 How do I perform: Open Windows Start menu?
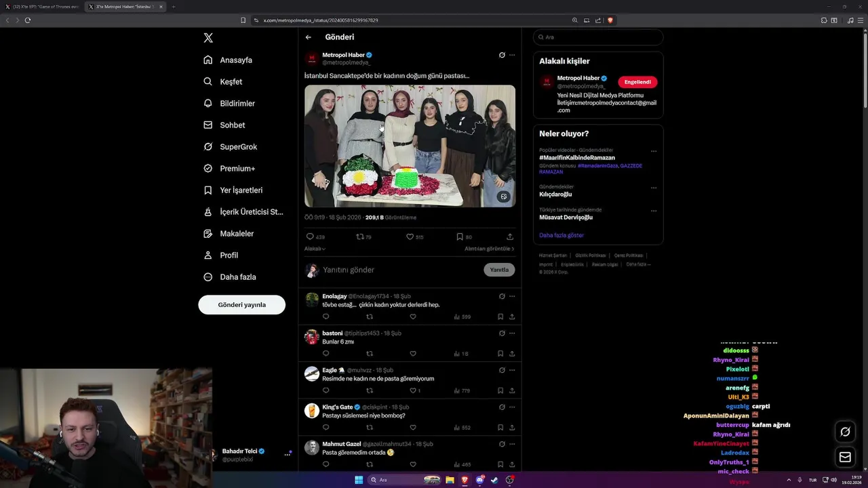[359, 480]
